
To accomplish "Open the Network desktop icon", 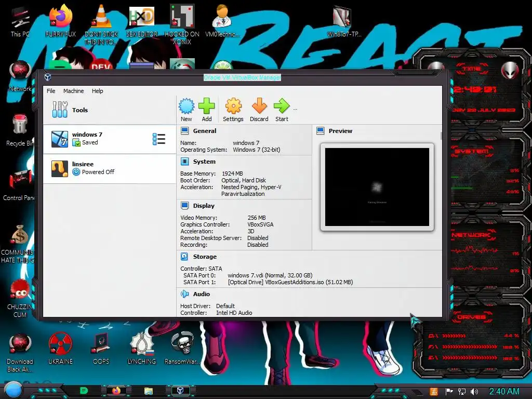I will pyautogui.click(x=20, y=76).
